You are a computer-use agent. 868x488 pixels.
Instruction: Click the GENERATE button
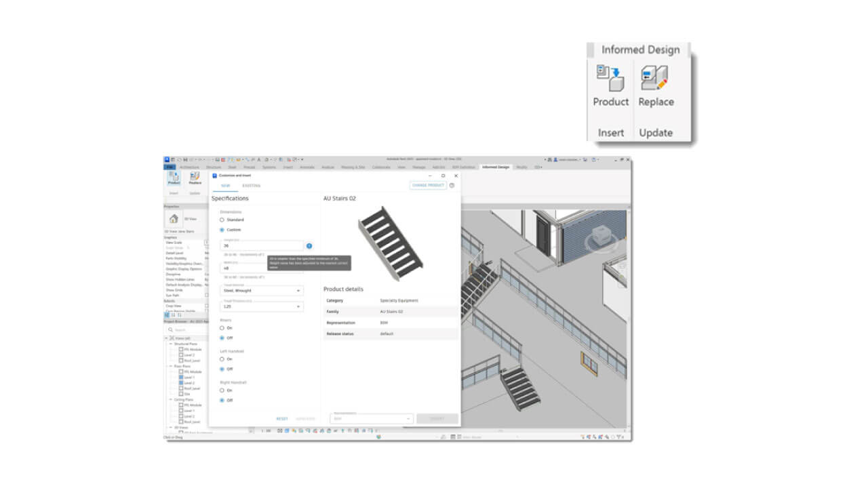coord(305,419)
